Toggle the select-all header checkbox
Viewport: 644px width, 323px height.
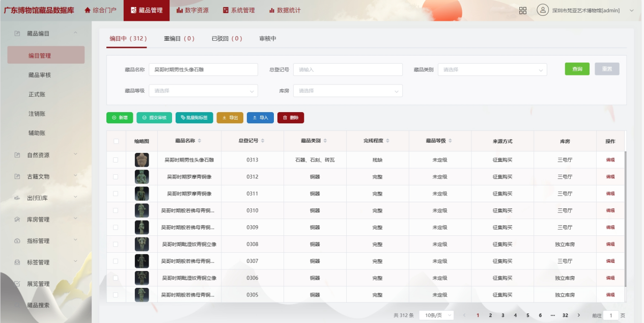click(116, 141)
